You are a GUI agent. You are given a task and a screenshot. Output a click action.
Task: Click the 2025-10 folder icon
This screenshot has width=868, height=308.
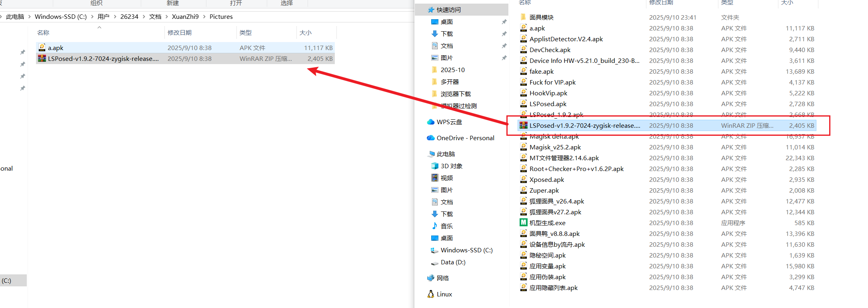coord(435,70)
